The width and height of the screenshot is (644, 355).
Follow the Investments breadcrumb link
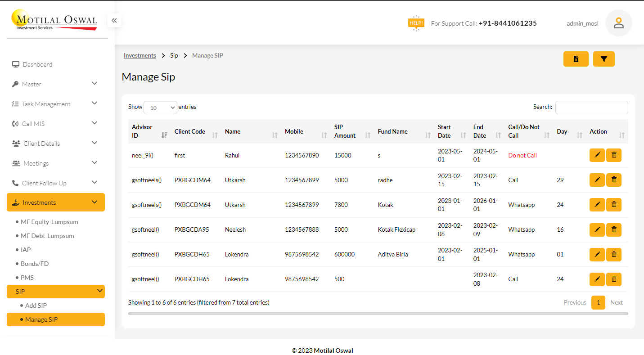pos(140,55)
